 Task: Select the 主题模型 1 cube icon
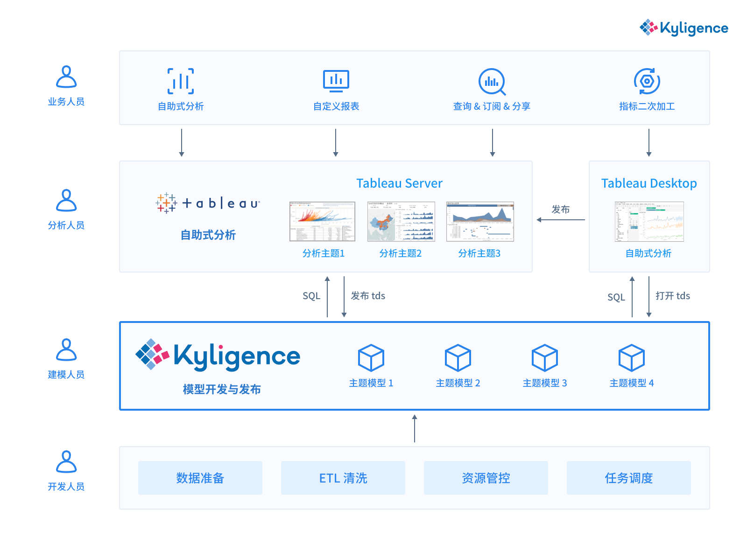pyautogui.click(x=371, y=358)
